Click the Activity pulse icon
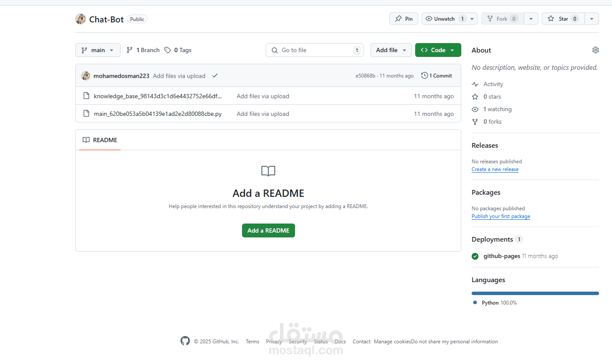 (x=475, y=84)
